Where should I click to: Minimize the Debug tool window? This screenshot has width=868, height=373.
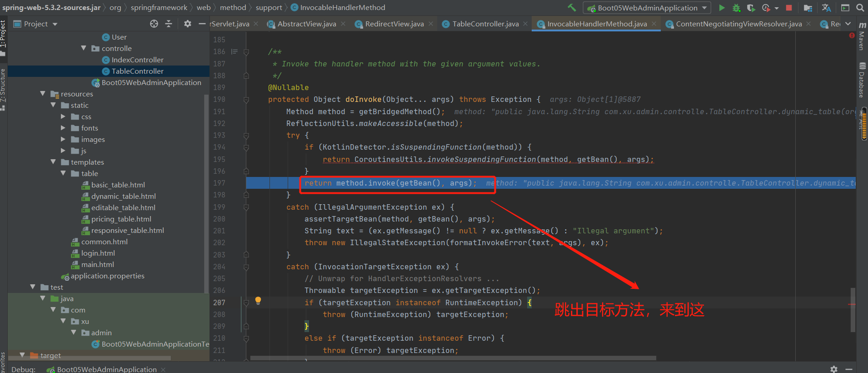(848, 369)
